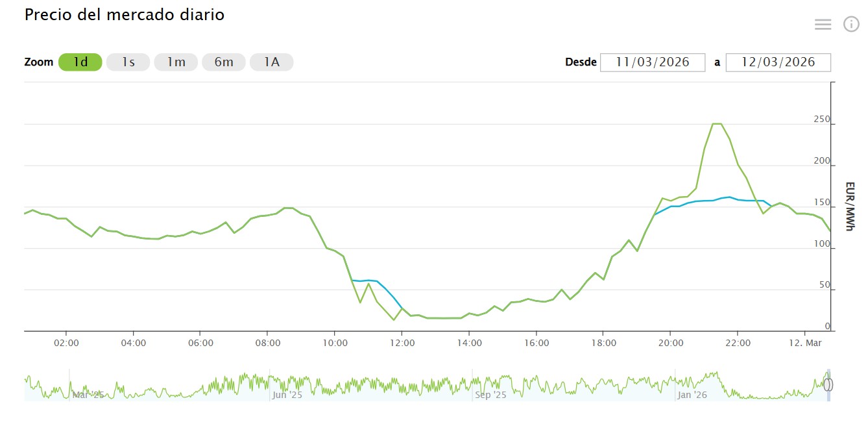Switch zoom to 1m range
This screenshot has height=424, width=868.
176,62
